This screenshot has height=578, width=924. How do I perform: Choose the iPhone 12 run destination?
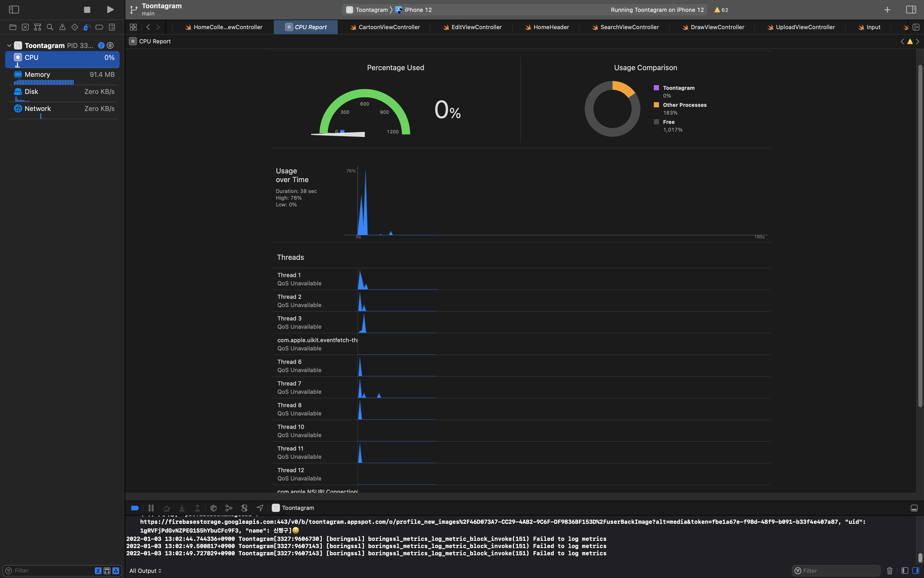point(414,10)
